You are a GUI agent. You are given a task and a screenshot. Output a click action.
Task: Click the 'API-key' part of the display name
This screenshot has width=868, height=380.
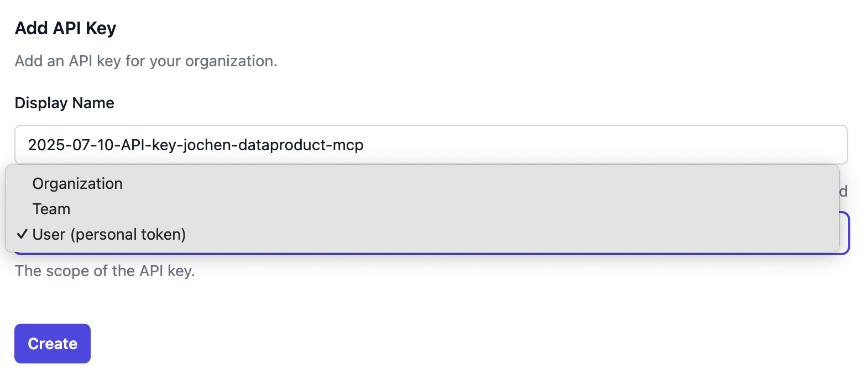click(x=148, y=145)
